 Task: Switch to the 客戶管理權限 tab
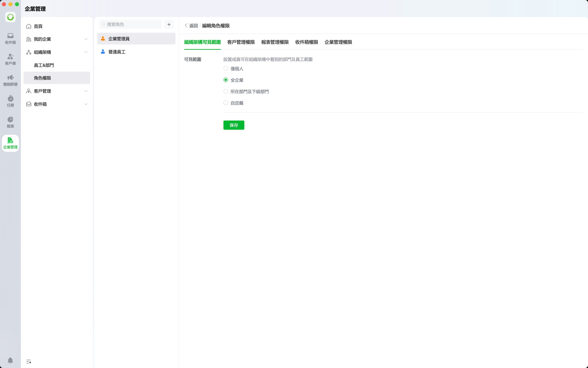click(x=241, y=42)
